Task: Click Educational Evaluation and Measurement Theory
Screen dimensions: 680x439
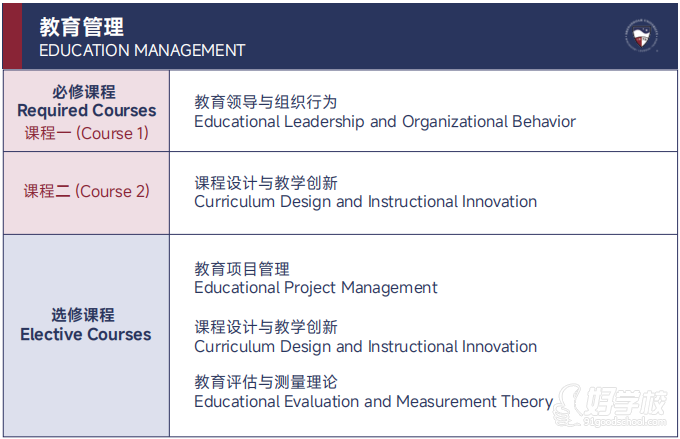Action: click(x=373, y=402)
